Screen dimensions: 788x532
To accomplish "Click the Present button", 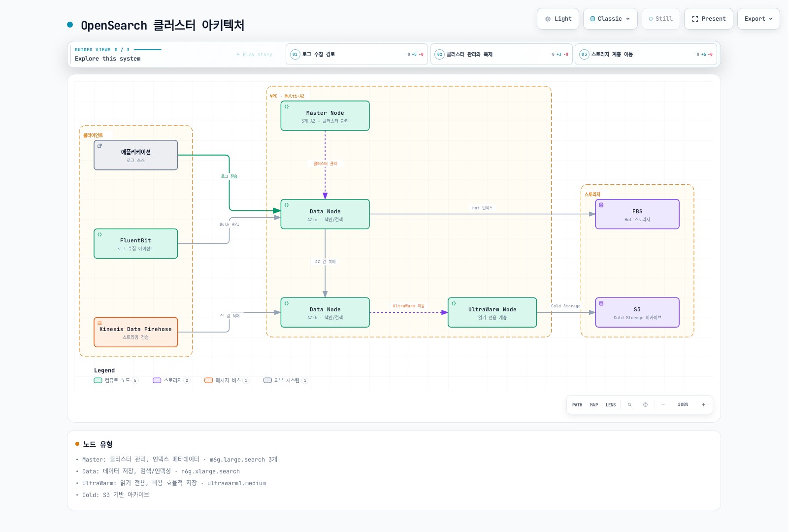I will (x=709, y=19).
